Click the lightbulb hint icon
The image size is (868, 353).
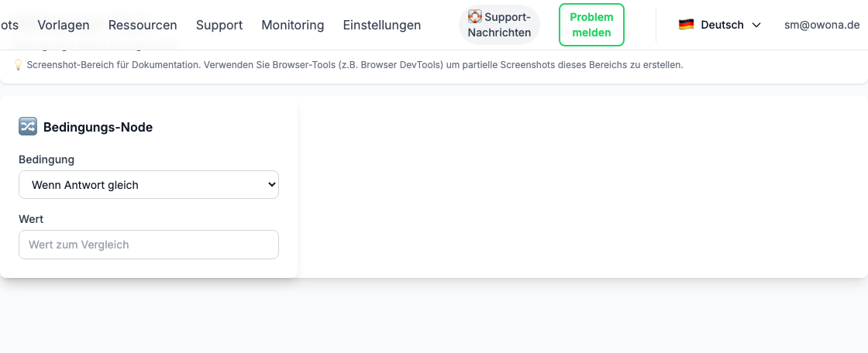(x=18, y=65)
